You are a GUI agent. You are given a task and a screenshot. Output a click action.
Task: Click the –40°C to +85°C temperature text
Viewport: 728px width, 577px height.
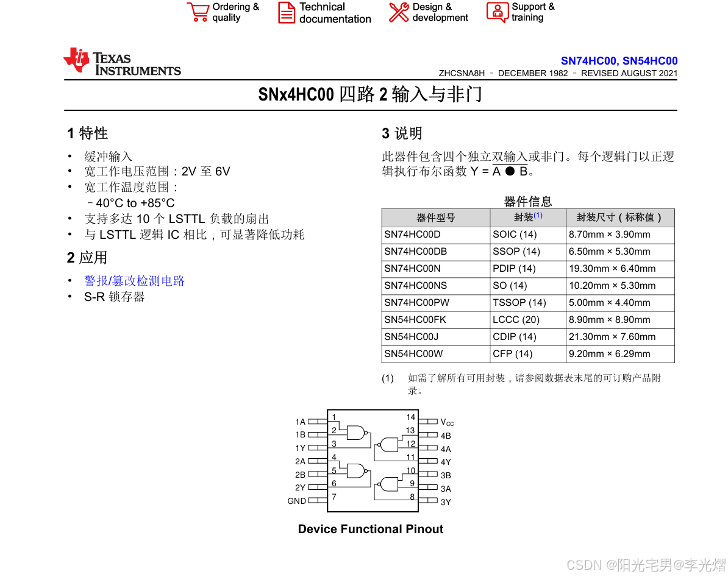[x=130, y=203]
